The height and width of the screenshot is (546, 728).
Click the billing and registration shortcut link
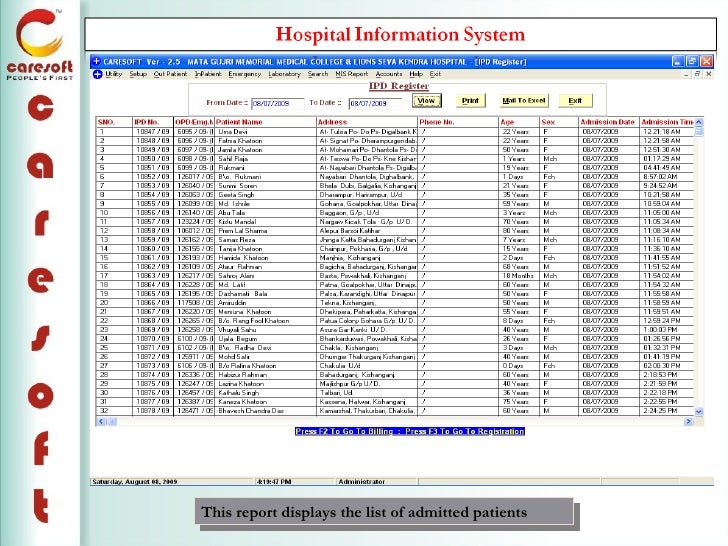click(x=410, y=431)
